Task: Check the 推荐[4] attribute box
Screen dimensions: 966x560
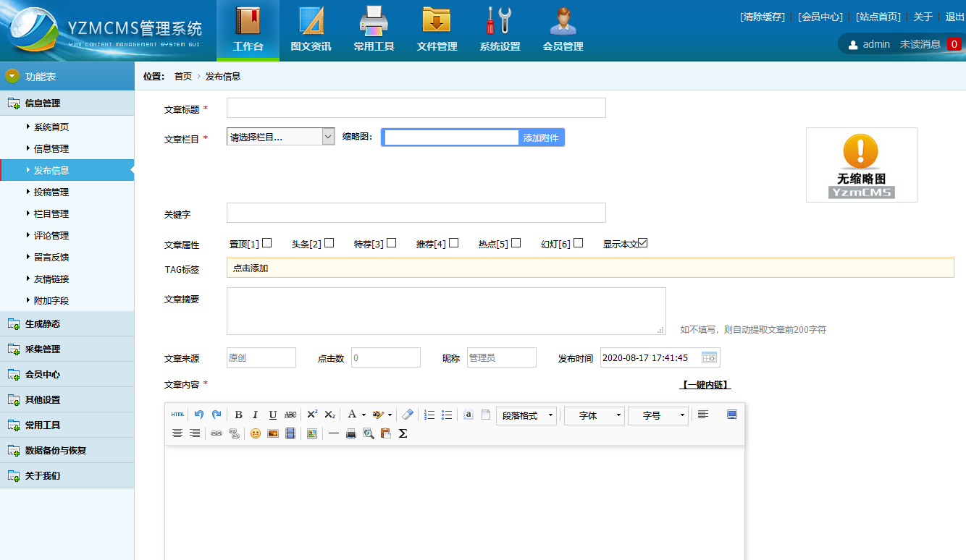Action: point(454,243)
